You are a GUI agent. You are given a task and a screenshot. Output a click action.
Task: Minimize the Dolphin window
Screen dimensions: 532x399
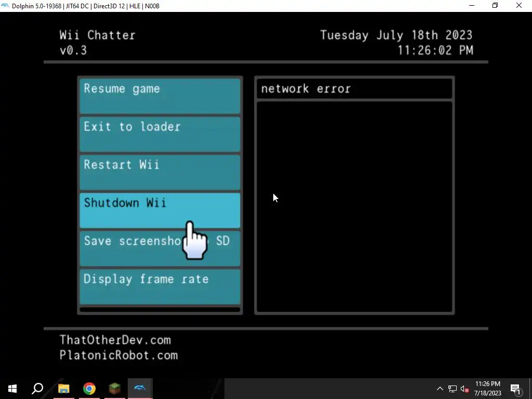tap(472, 6)
